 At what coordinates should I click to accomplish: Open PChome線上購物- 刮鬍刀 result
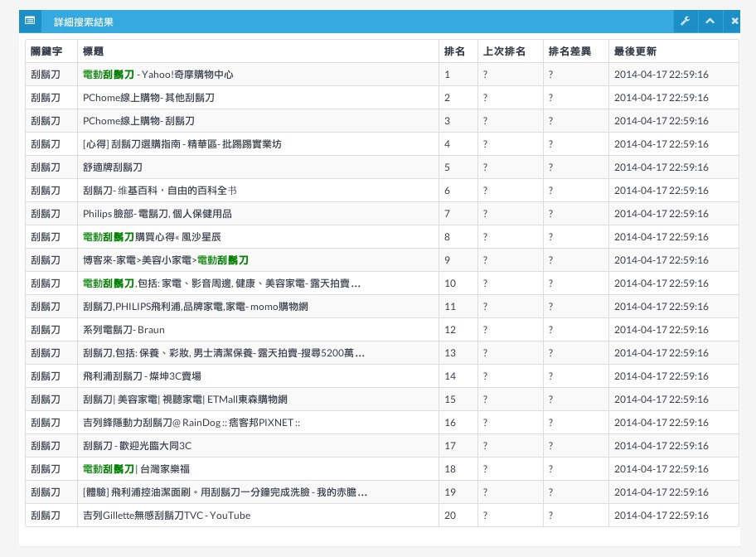pyautogui.click(x=139, y=120)
